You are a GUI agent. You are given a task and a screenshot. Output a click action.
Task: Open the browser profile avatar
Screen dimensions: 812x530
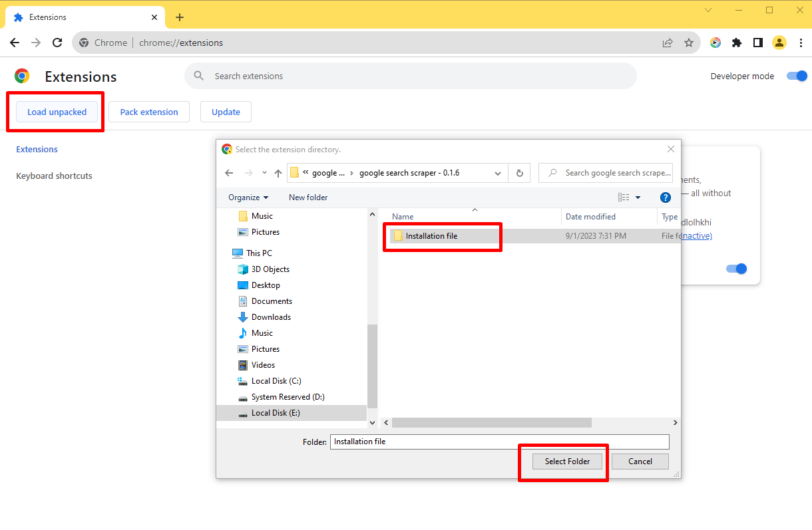point(779,42)
